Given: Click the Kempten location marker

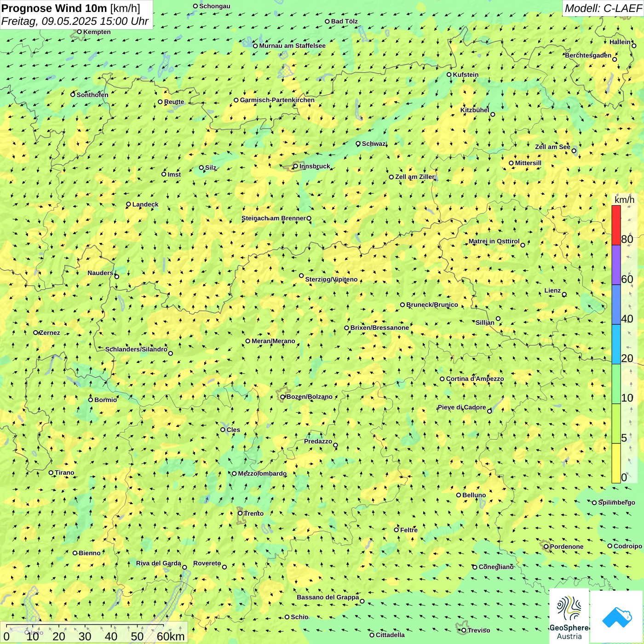Looking at the screenshot, I should click(x=79, y=32).
